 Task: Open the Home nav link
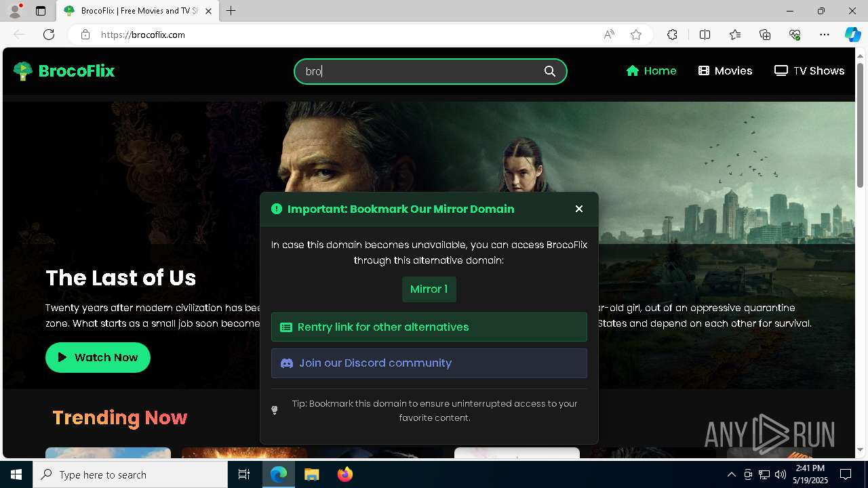(651, 70)
